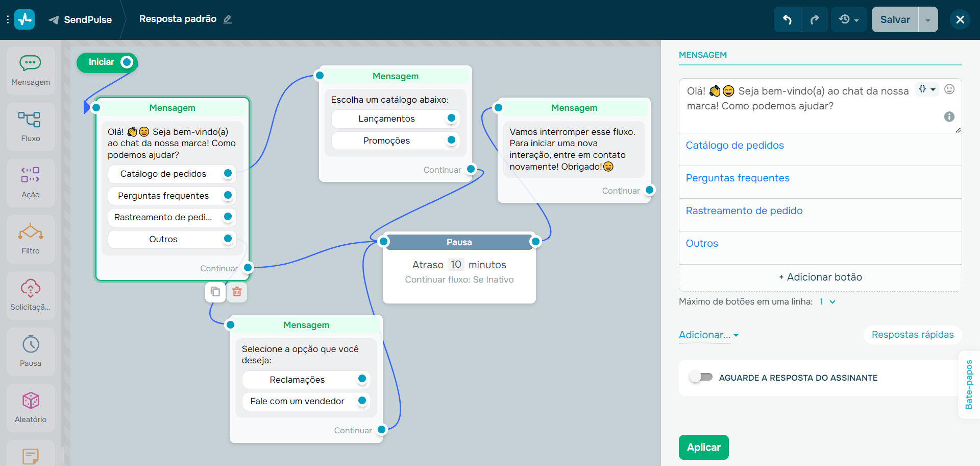
Task: Duplicate the selected message block
Action: tap(215, 292)
